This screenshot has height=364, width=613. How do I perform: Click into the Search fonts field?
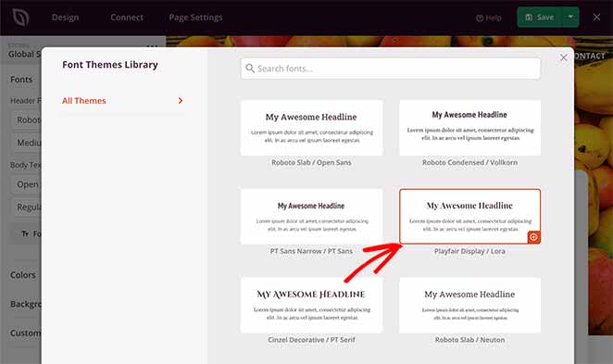[391, 69]
